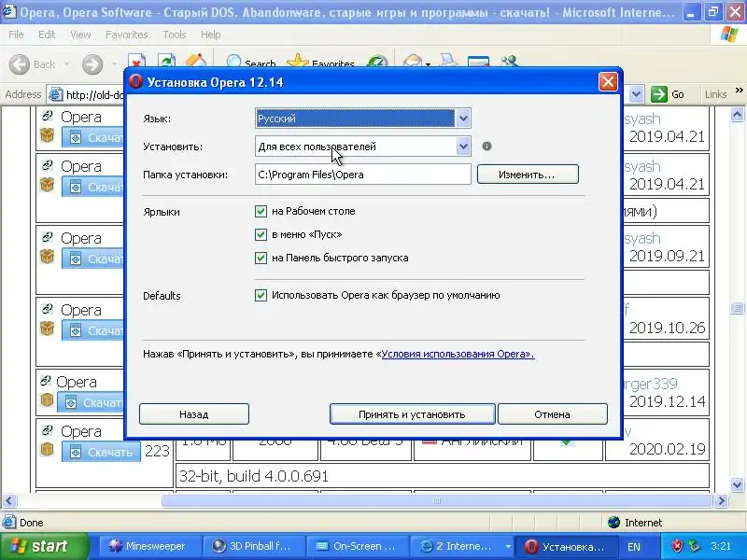Click the Start button

[44, 546]
